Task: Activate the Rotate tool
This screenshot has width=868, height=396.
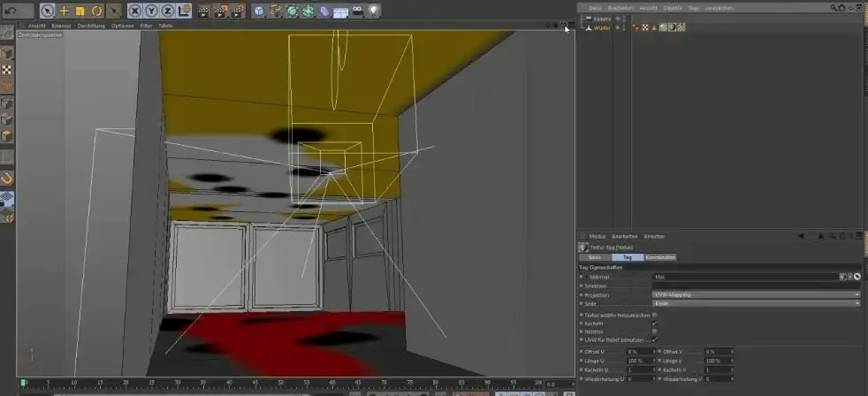Action: point(97,11)
